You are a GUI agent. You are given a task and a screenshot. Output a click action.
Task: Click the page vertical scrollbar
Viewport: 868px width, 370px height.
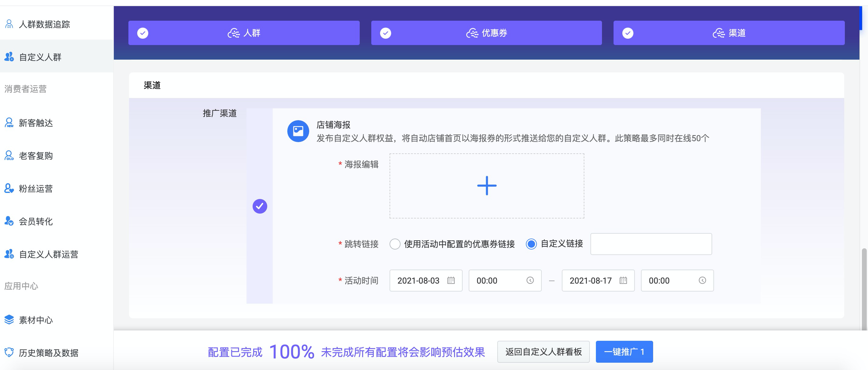point(864,288)
